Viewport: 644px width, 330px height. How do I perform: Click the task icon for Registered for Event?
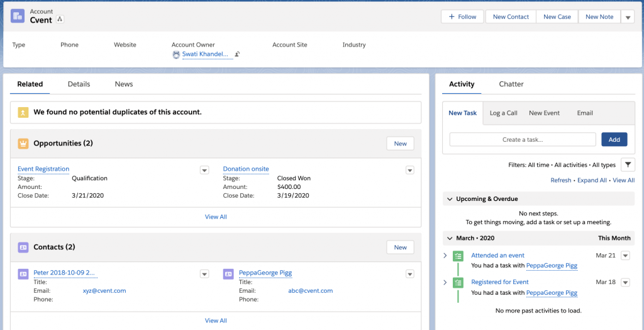tap(458, 282)
